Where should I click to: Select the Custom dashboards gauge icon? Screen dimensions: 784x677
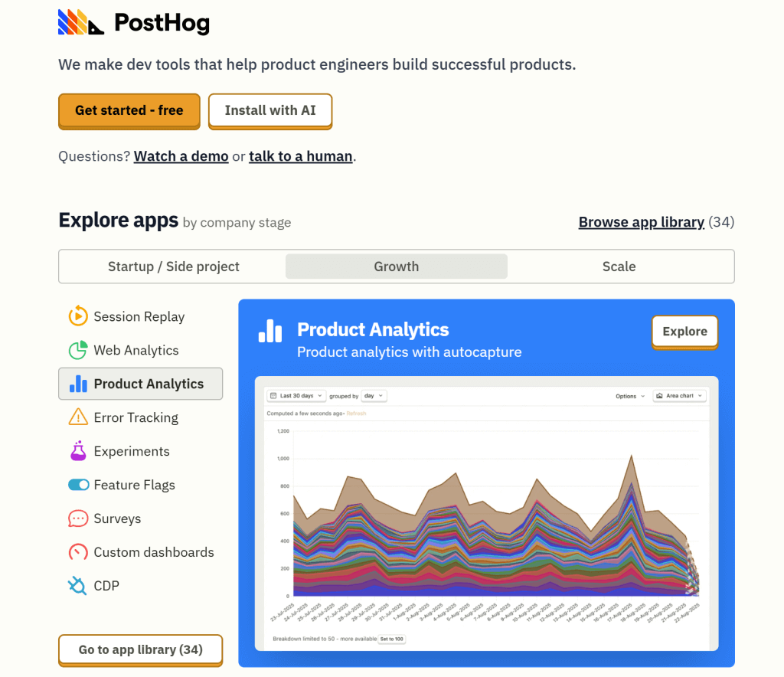tap(78, 552)
